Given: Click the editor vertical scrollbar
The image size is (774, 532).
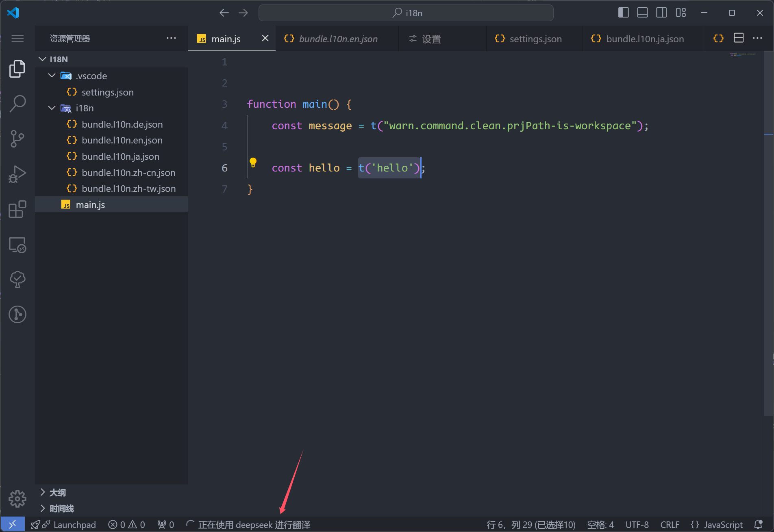Looking at the screenshot, I should click(x=768, y=234).
